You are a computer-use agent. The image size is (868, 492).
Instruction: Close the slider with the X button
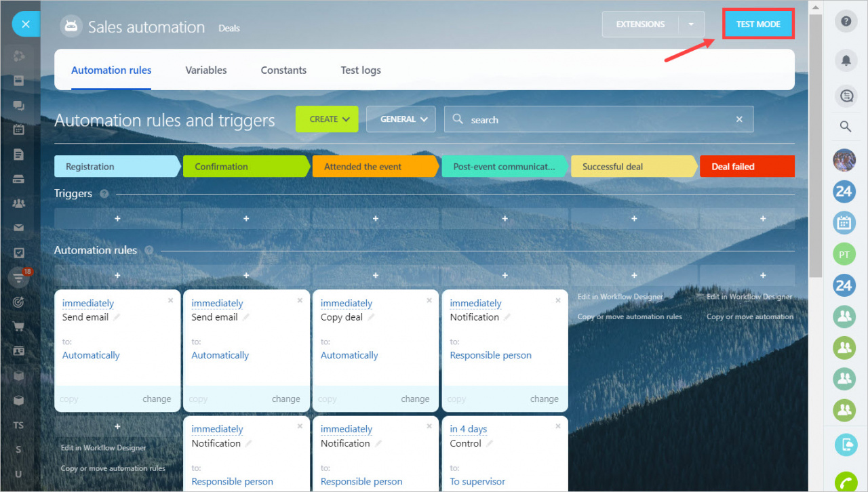point(26,24)
